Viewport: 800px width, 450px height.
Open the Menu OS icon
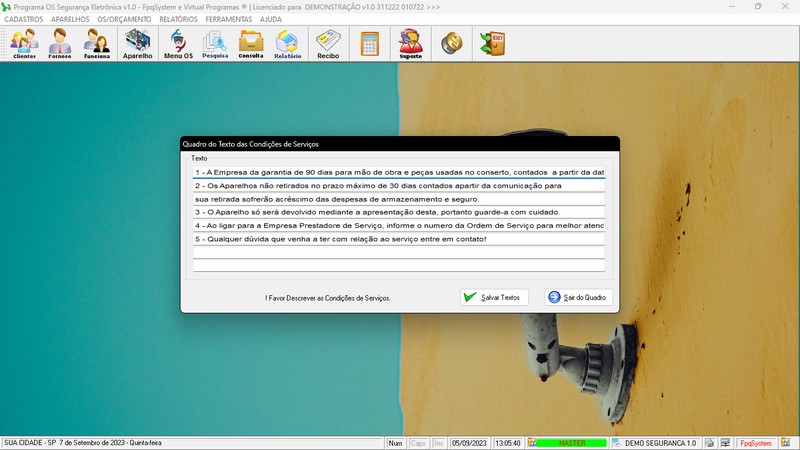coord(178,44)
